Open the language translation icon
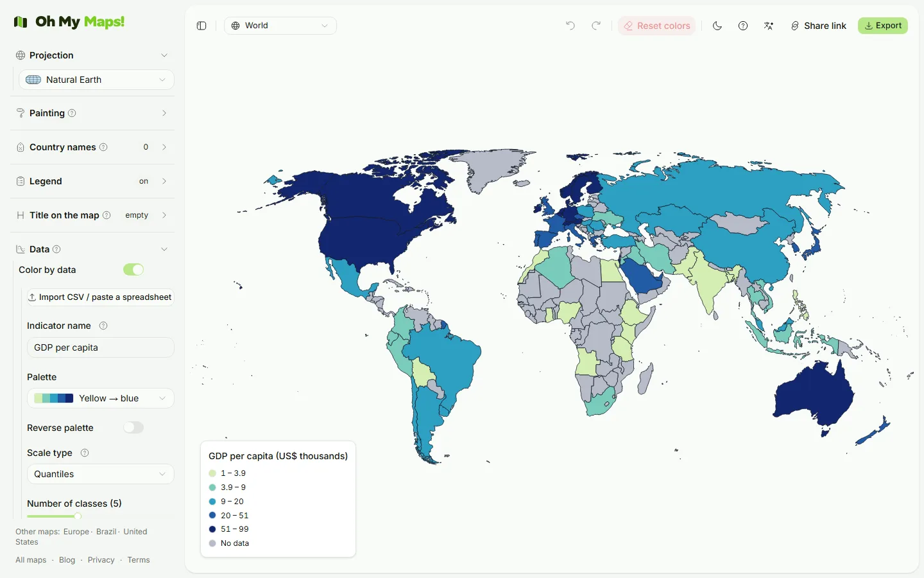The width and height of the screenshot is (924, 578). click(769, 26)
